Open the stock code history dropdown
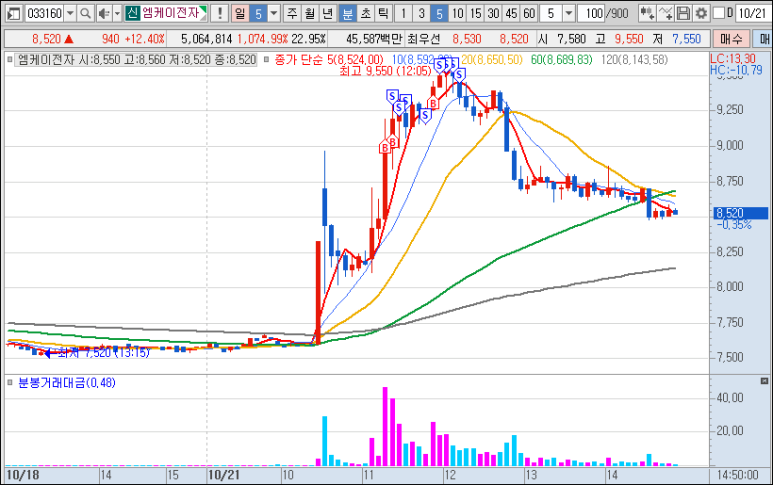This screenshot has width=773, height=485. [70, 13]
